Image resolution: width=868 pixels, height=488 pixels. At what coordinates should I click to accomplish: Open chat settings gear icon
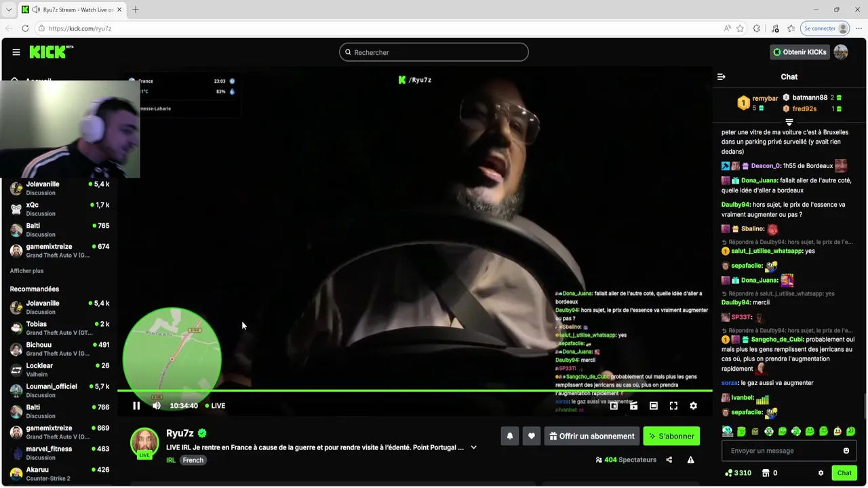(x=821, y=473)
